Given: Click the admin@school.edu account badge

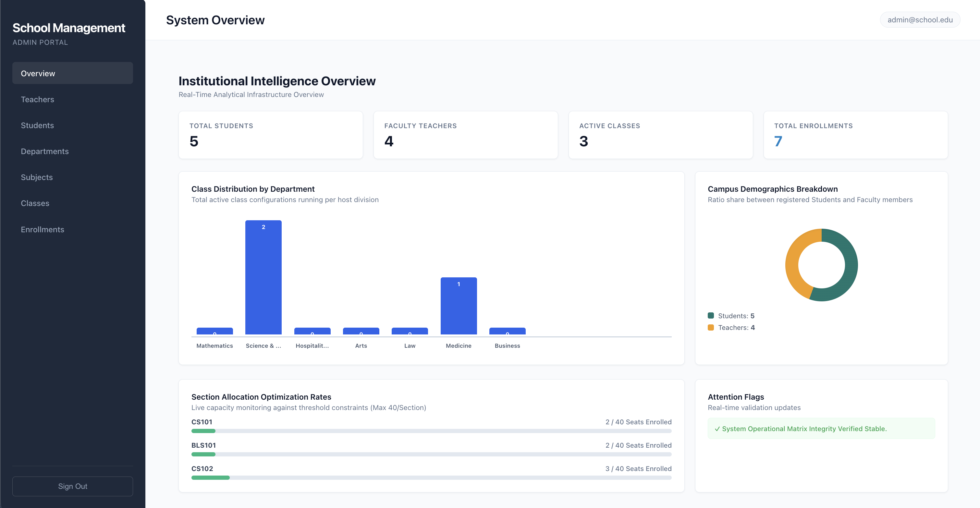Looking at the screenshot, I should click(920, 20).
